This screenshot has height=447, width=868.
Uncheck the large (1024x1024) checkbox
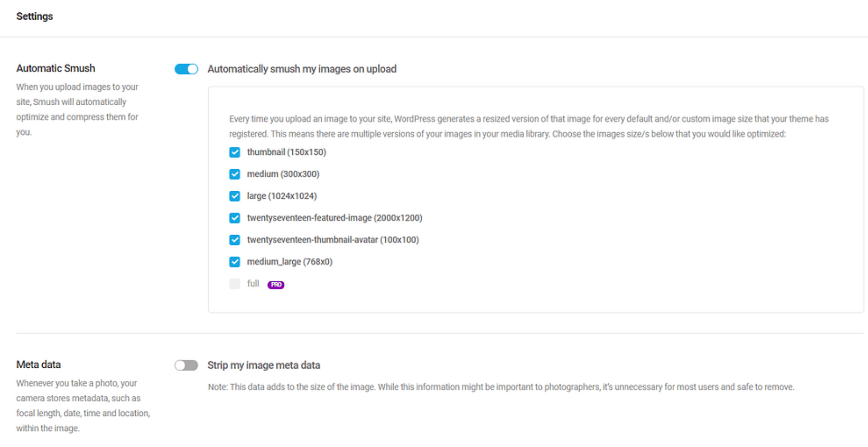point(235,196)
